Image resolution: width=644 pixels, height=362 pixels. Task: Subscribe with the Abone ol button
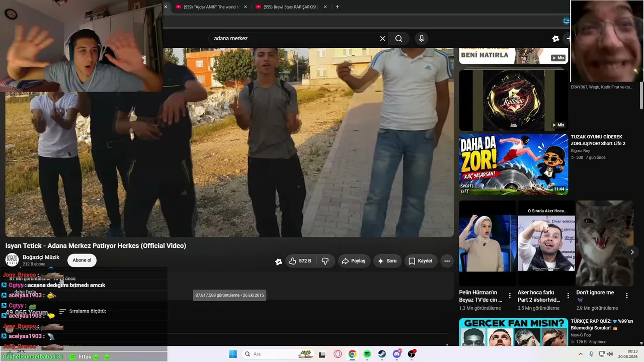[82, 260]
